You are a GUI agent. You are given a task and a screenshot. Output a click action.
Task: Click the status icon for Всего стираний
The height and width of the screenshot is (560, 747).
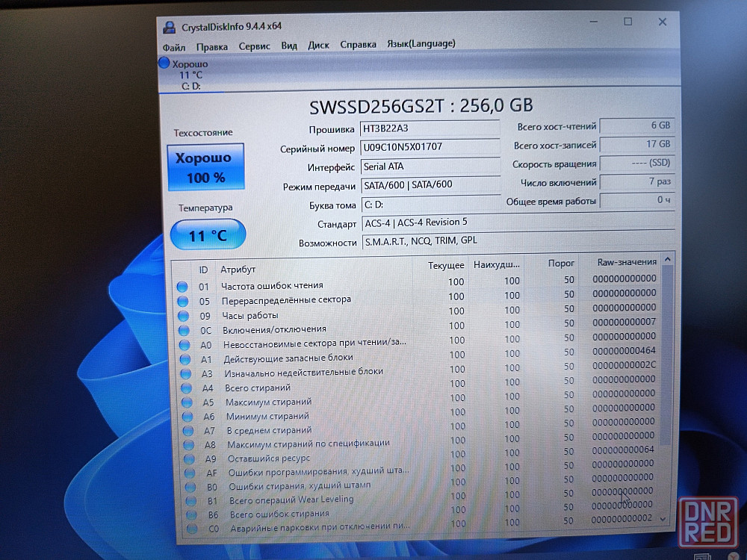click(186, 388)
